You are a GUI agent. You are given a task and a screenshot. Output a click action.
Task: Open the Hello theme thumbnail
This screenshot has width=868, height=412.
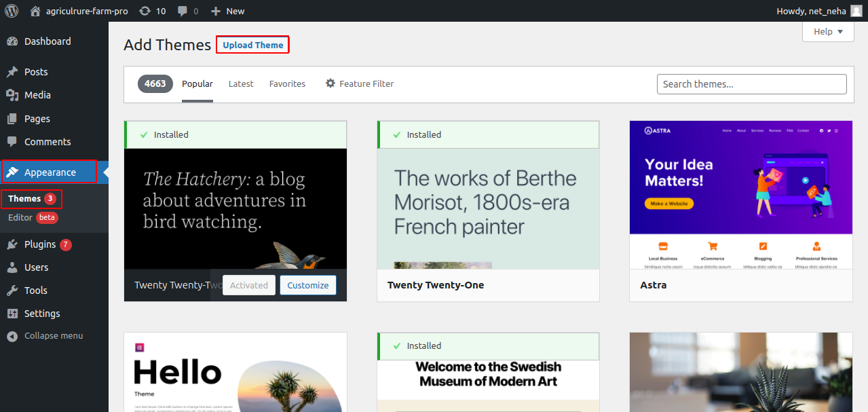tap(235, 373)
